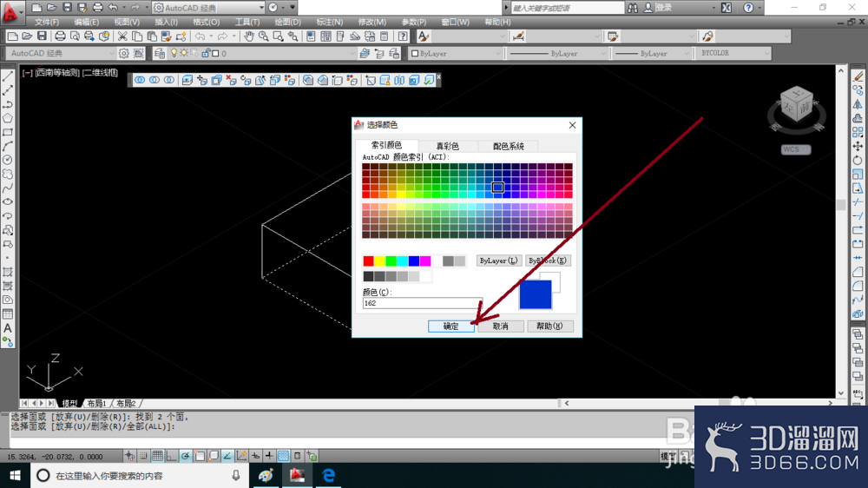Image resolution: width=868 pixels, height=488 pixels.
Task: Toggle the layer lightbulb on/off icon
Action: [x=174, y=53]
